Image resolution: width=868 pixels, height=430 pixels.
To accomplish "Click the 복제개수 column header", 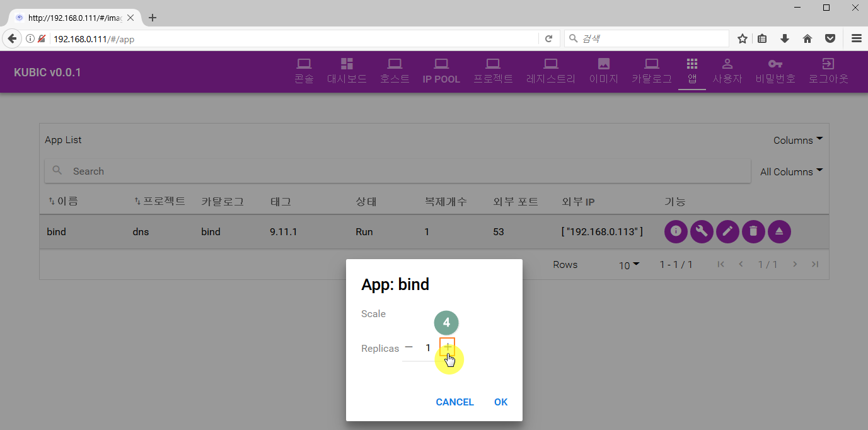I will pos(446,202).
